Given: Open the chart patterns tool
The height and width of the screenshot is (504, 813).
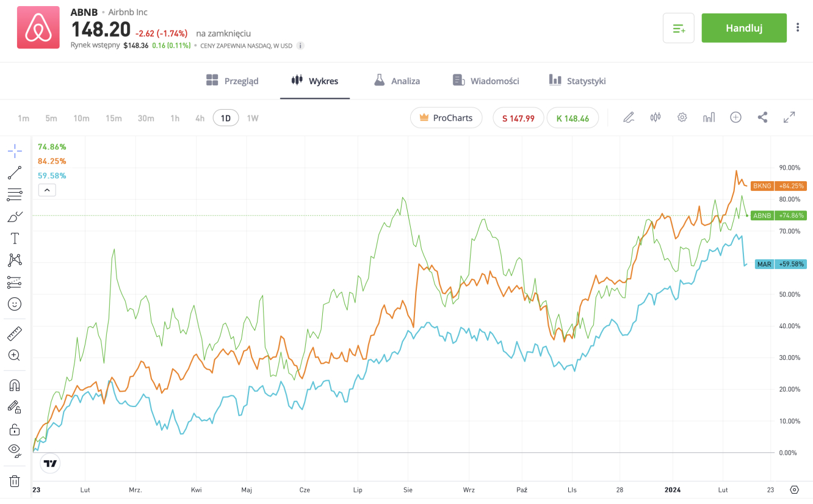Looking at the screenshot, I should [15, 260].
